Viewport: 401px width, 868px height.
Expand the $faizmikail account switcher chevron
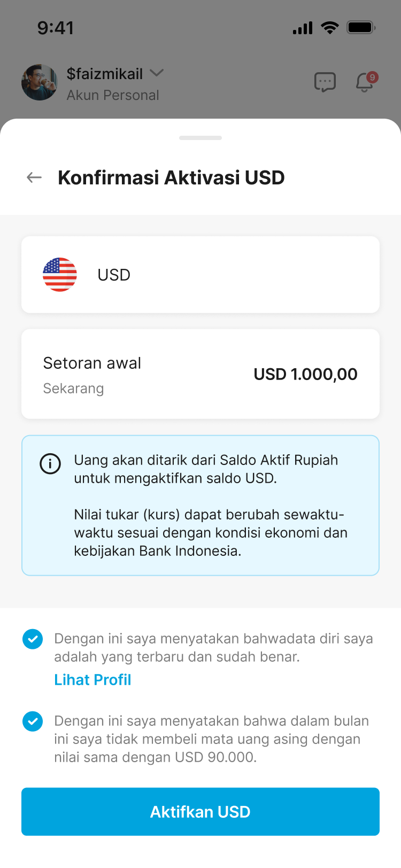tap(157, 73)
